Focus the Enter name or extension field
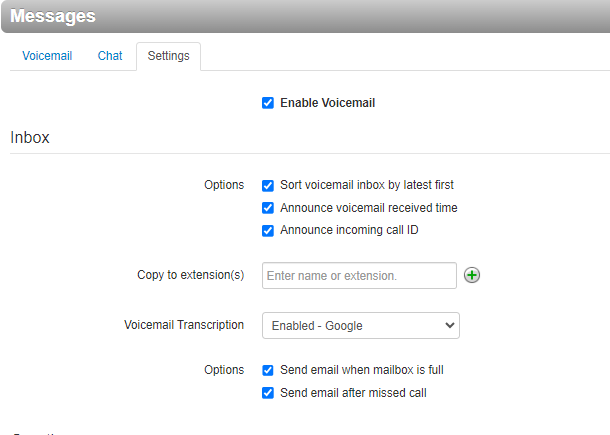The height and width of the screenshot is (435, 610). [x=359, y=275]
